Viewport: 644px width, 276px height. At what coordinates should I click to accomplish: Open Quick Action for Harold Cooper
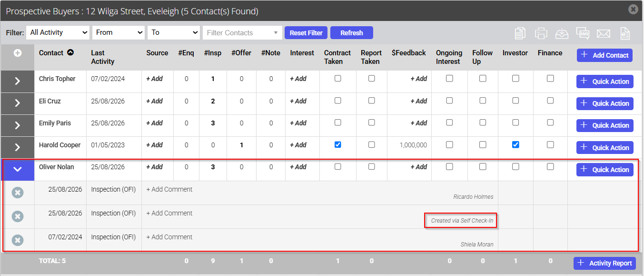(605, 147)
